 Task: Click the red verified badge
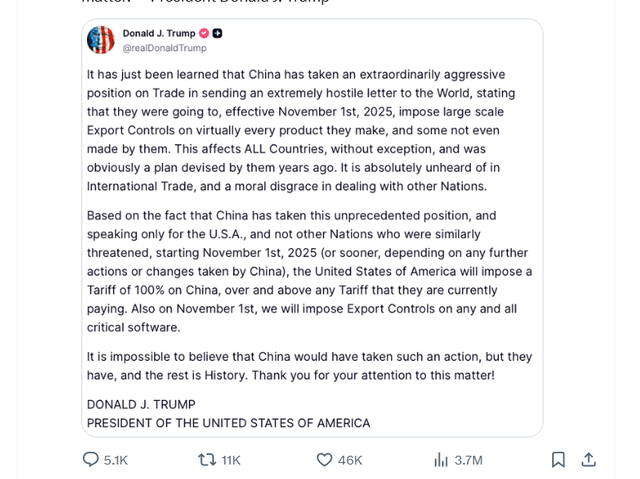204,33
